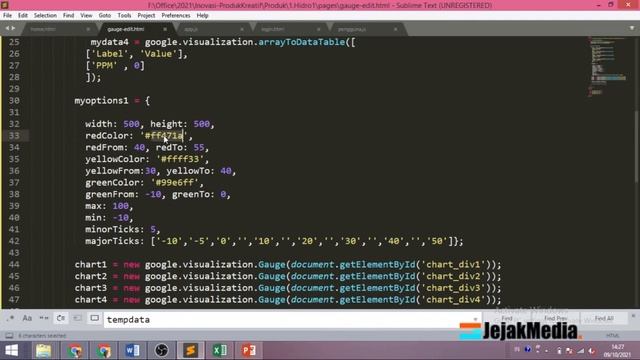Click the next tab arrow
This screenshot has width=640, height=360.
click(x=13, y=28)
